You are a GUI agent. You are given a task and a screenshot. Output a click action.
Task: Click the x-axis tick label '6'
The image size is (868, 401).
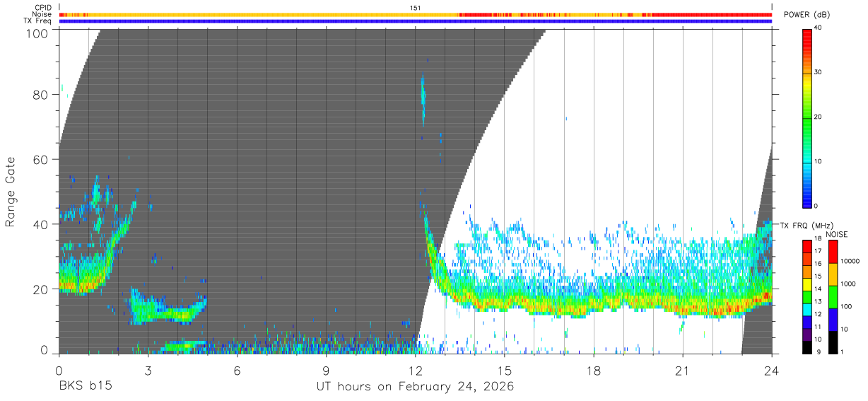click(237, 370)
